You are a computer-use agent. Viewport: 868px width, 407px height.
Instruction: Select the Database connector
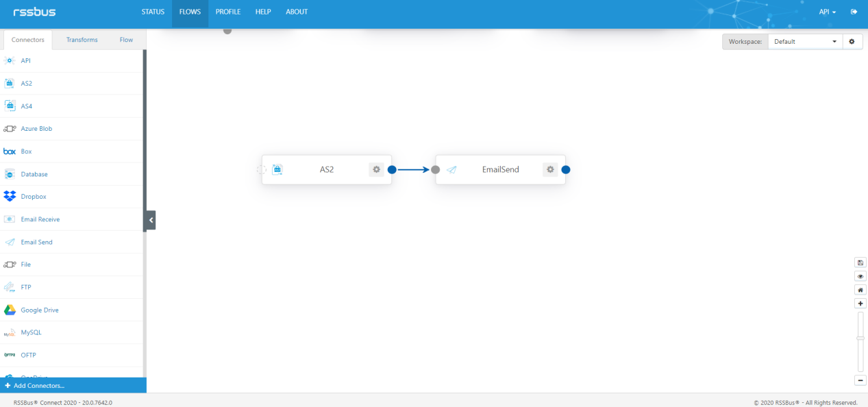click(x=71, y=174)
